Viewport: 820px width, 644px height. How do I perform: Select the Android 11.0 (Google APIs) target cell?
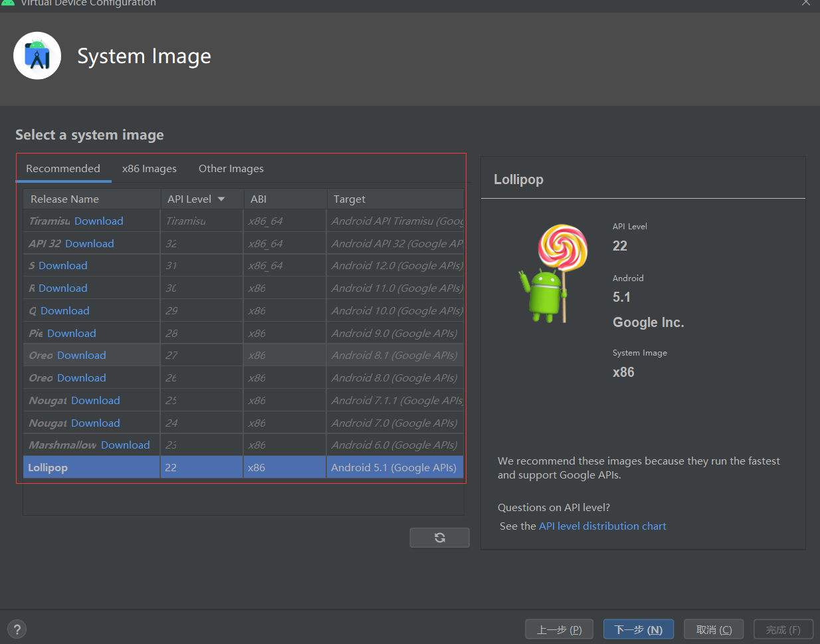coord(395,288)
